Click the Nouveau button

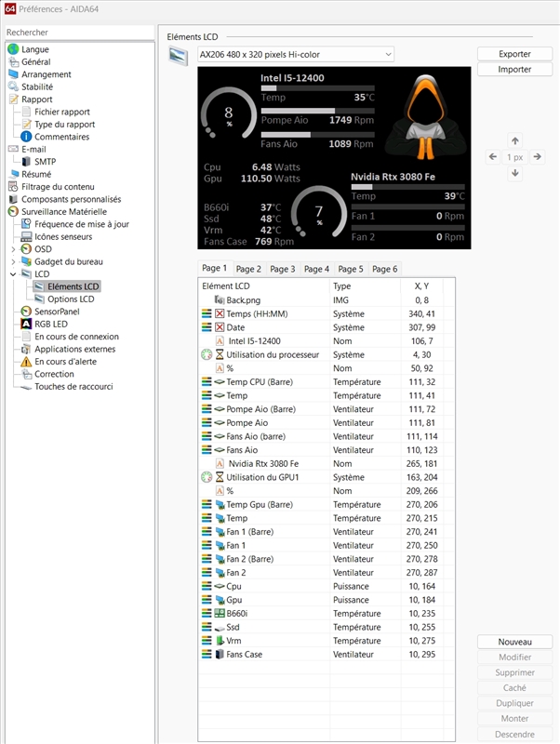point(514,642)
